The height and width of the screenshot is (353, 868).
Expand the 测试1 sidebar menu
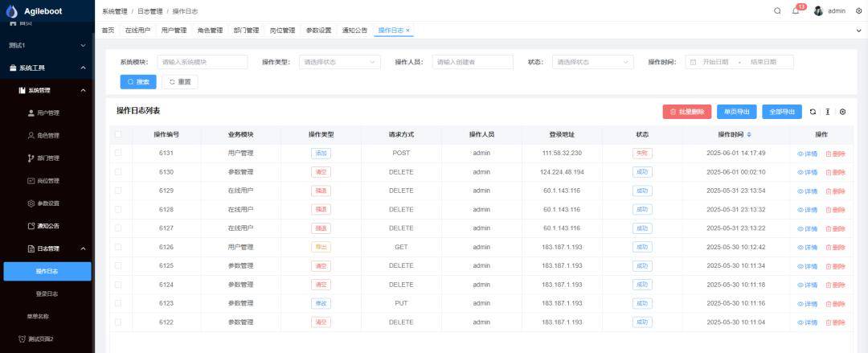click(x=47, y=45)
